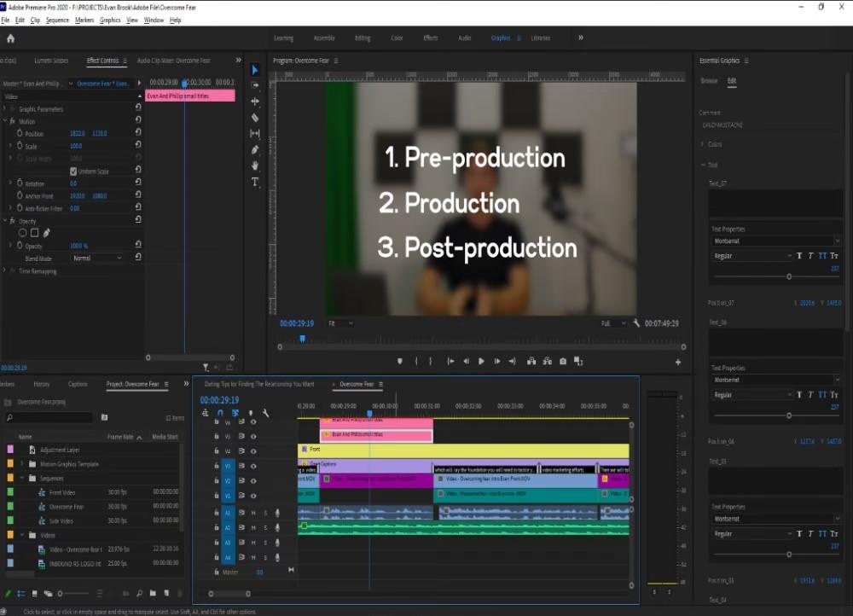This screenshot has width=853, height=616.
Task: Switch to the Color workspace
Action: (x=397, y=38)
